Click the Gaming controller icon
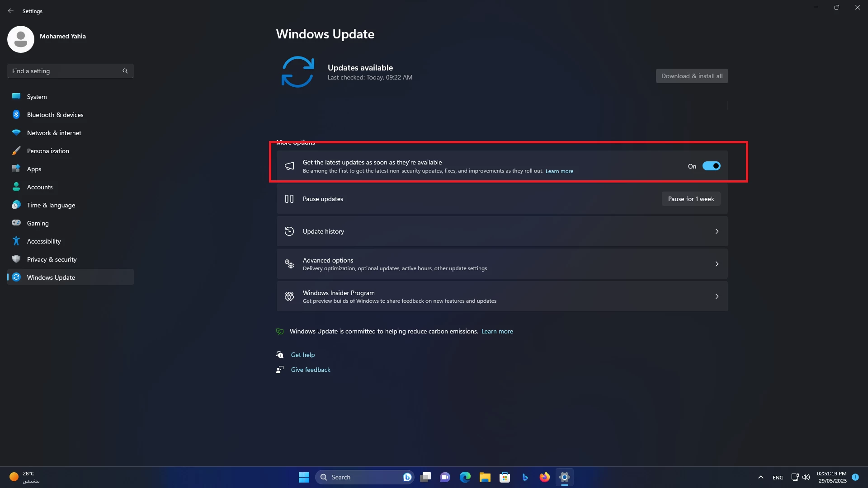The image size is (868, 488). (x=16, y=223)
